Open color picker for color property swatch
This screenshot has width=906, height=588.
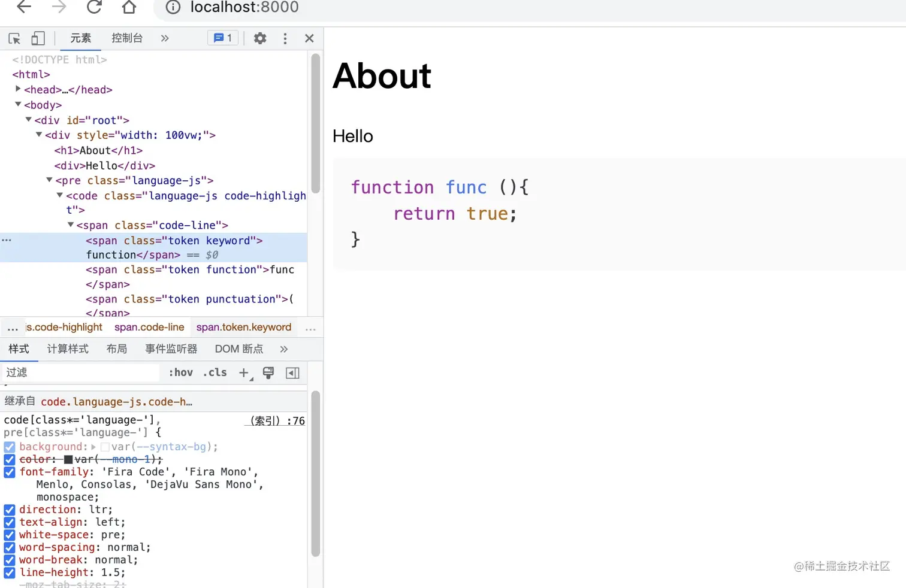click(x=68, y=459)
